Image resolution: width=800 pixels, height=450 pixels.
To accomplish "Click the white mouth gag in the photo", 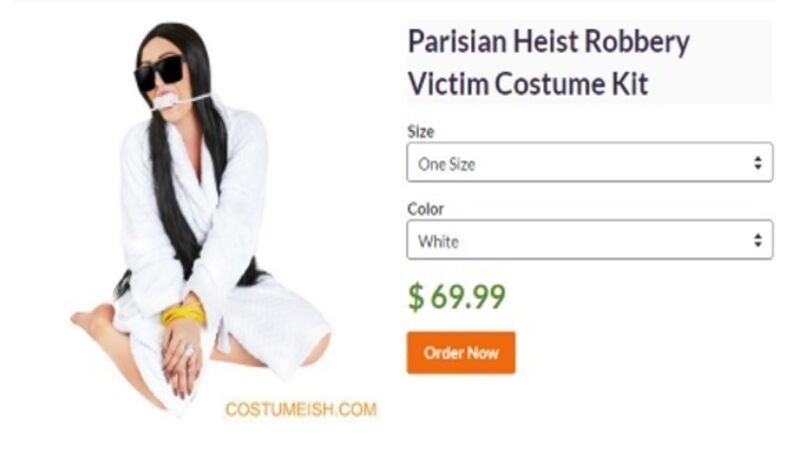I will [165, 101].
